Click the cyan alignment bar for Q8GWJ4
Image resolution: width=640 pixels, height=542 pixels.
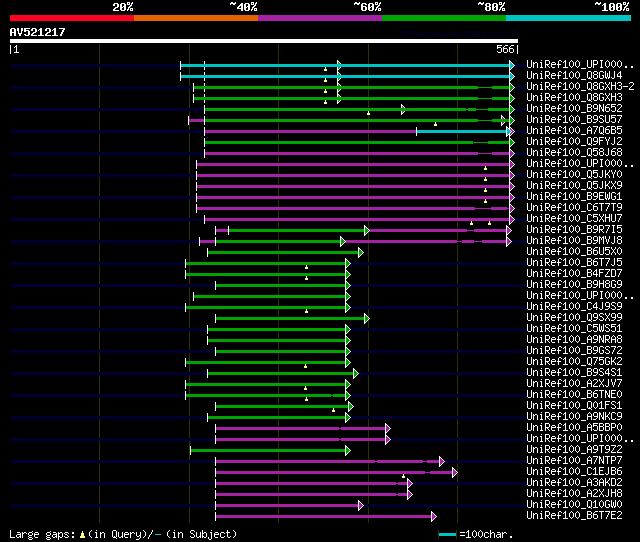point(345,76)
